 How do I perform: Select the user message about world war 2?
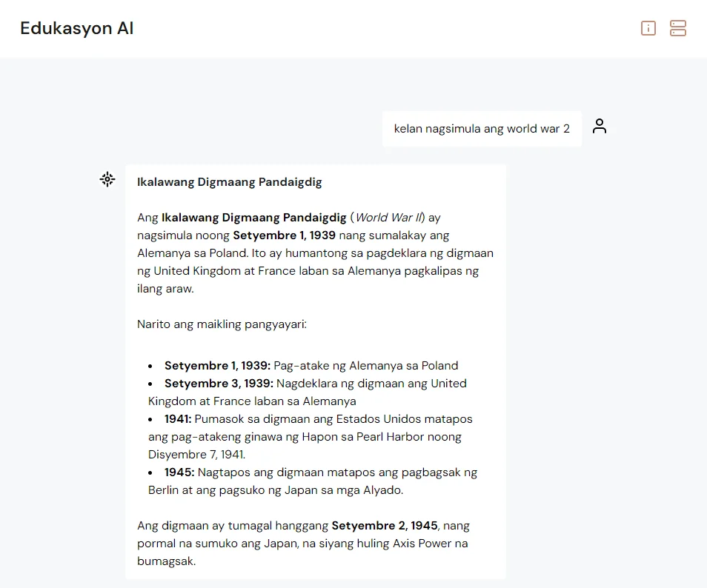(482, 129)
